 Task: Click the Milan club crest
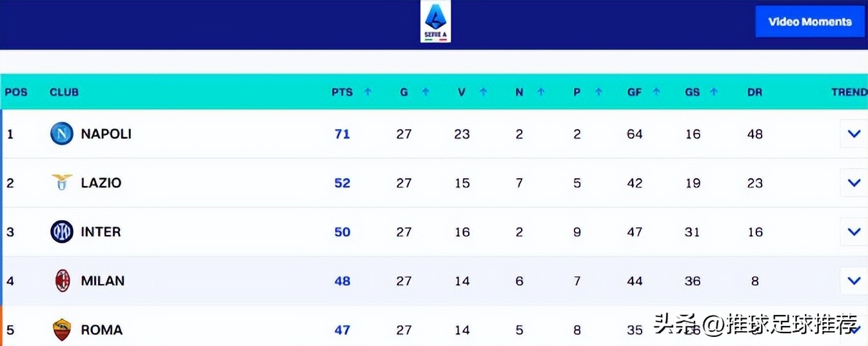point(62,281)
